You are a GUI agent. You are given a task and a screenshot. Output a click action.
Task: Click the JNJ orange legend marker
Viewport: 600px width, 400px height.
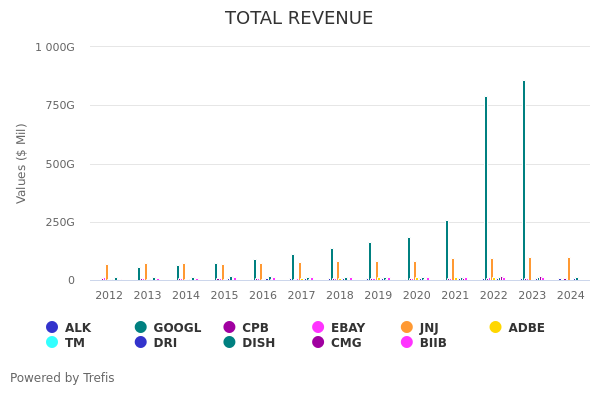[x=406, y=327]
